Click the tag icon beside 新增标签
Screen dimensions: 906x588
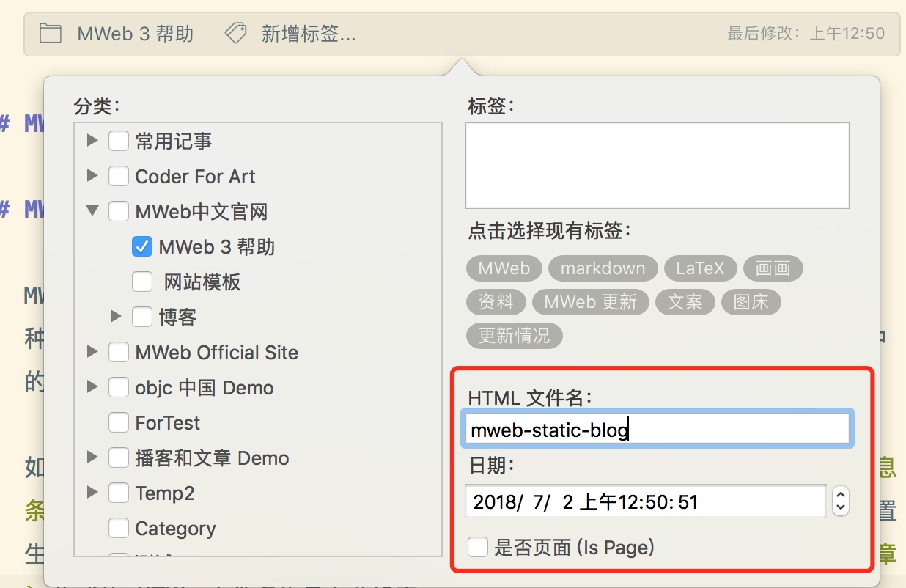pyautogui.click(x=235, y=34)
